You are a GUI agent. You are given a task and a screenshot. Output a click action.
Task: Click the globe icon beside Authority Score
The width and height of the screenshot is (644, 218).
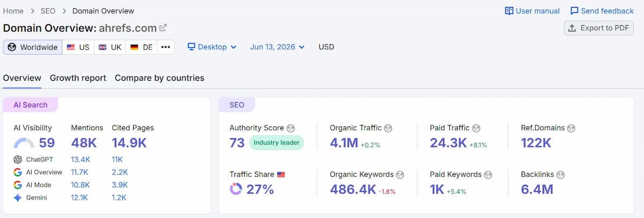(x=291, y=128)
